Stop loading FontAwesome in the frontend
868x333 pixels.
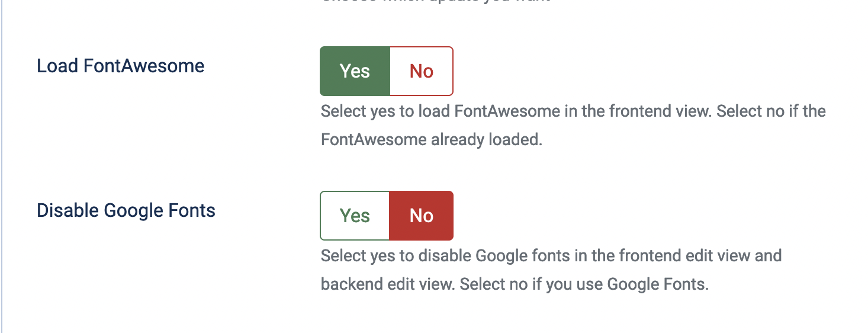422,71
